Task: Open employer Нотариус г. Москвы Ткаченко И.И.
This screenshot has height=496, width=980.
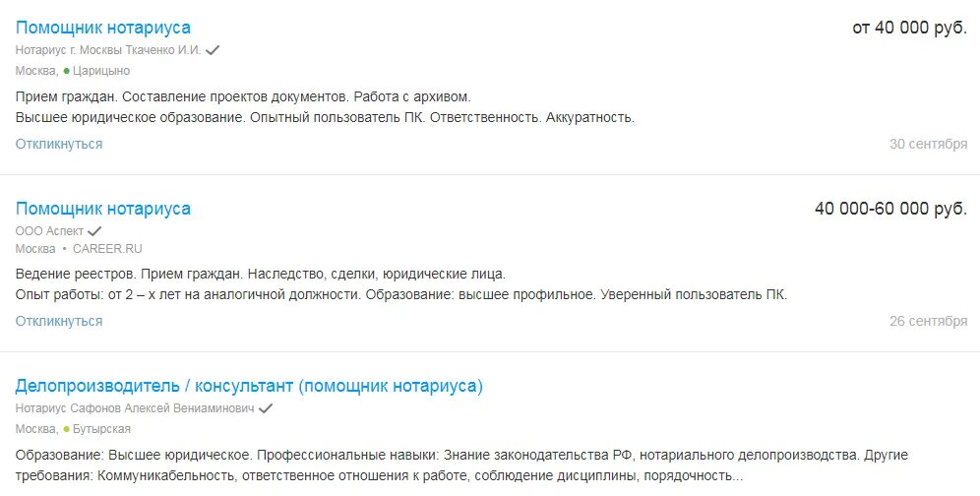Action: coord(108,50)
